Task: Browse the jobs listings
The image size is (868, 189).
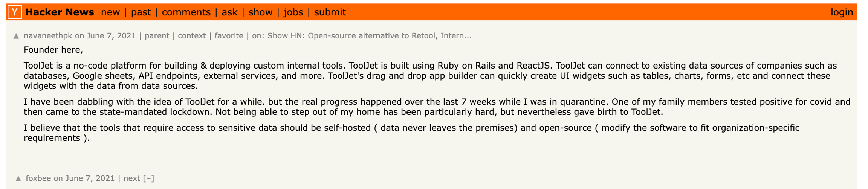Action: pyautogui.click(x=293, y=12)
